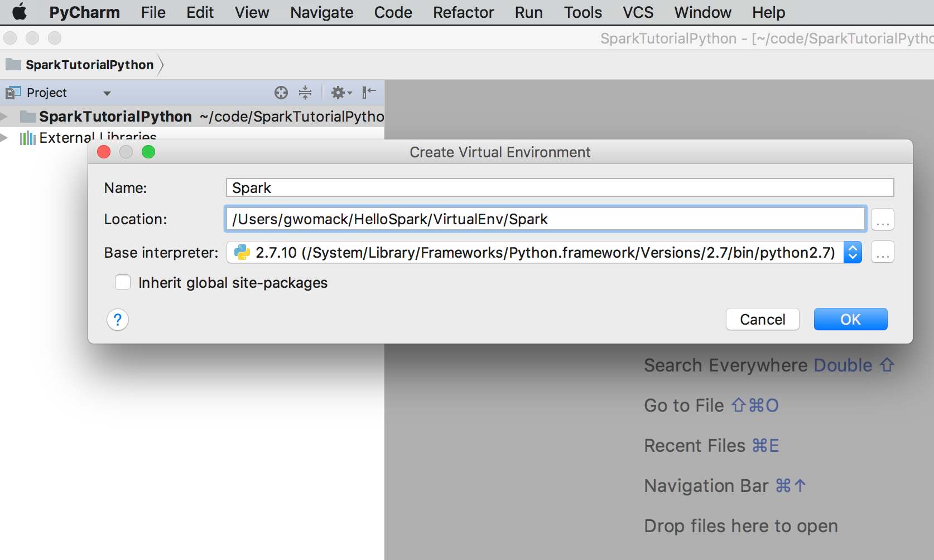Viewport: 934px width, 560px height.
Task: Click the Collapse All icon in Project panel
Action: pyautogui.click(x=305, y=93)
